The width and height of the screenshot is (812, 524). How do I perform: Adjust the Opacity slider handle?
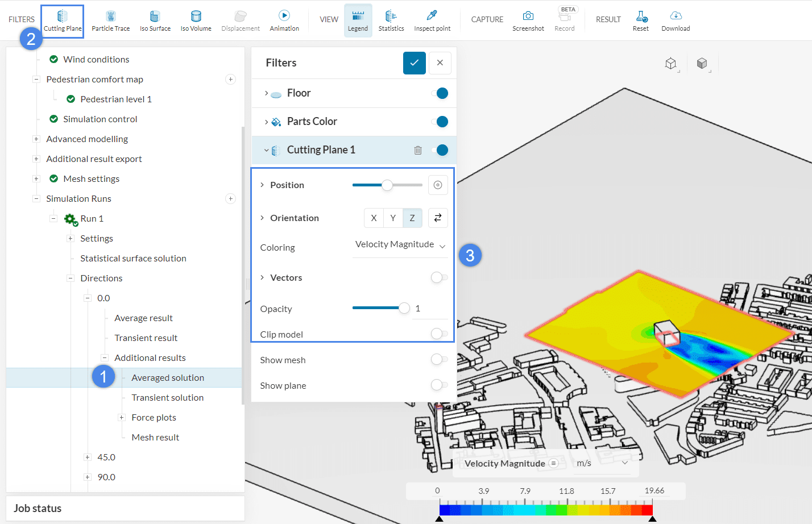point(404,308)
